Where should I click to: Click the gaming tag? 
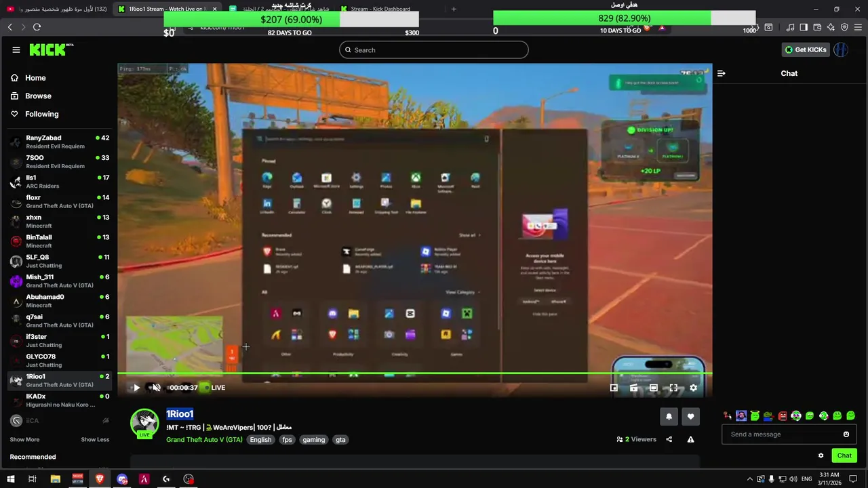pos(313,440)
